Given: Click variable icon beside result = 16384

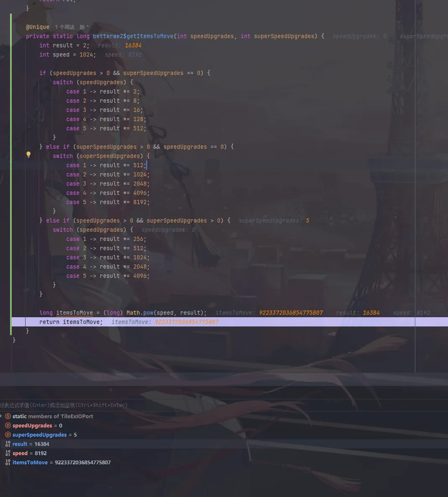Looking at the screenshot, I should click(x=8, y=444).
